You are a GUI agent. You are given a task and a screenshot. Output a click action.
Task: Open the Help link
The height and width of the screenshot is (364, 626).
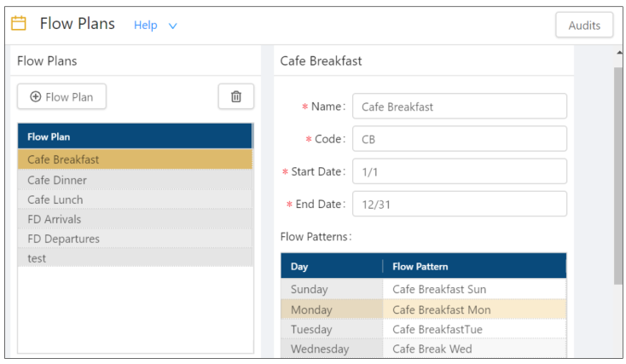(146, 26)
